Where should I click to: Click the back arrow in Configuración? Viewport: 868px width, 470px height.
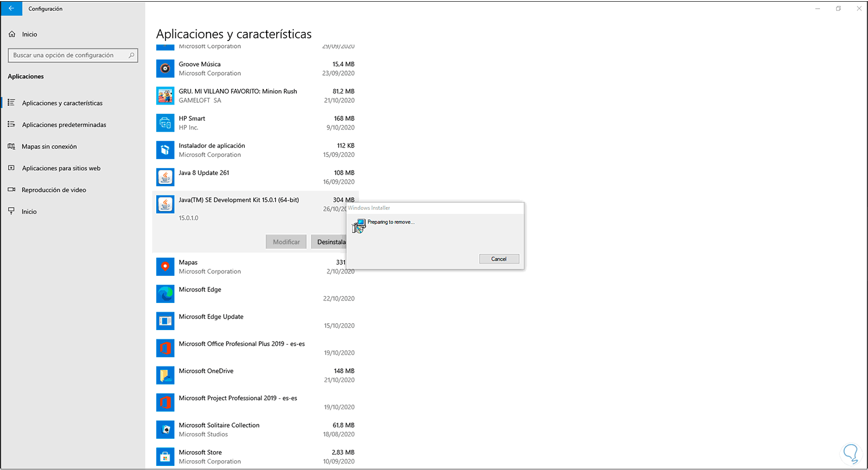(11, 9)
